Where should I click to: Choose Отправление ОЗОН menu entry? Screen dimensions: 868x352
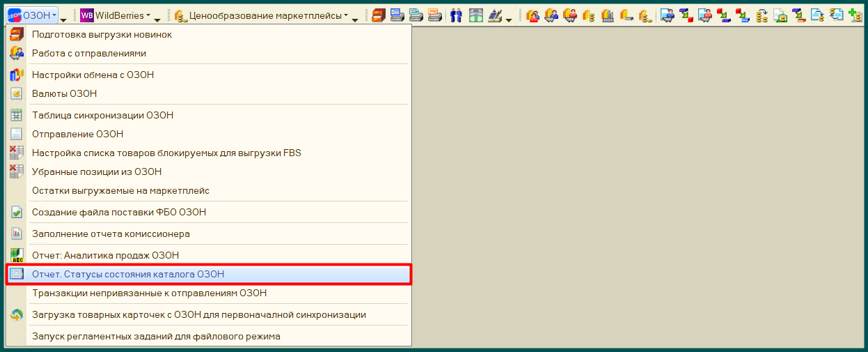click(x=209, y=134)
